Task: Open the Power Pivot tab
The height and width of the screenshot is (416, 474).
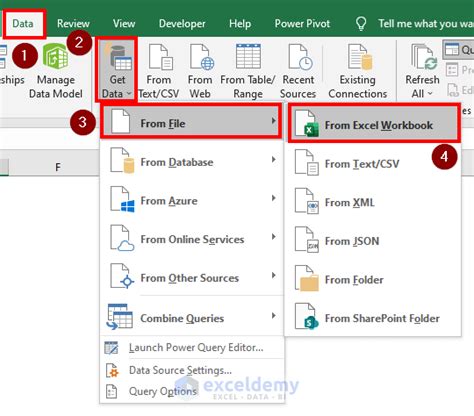Action: coord(302,24)
